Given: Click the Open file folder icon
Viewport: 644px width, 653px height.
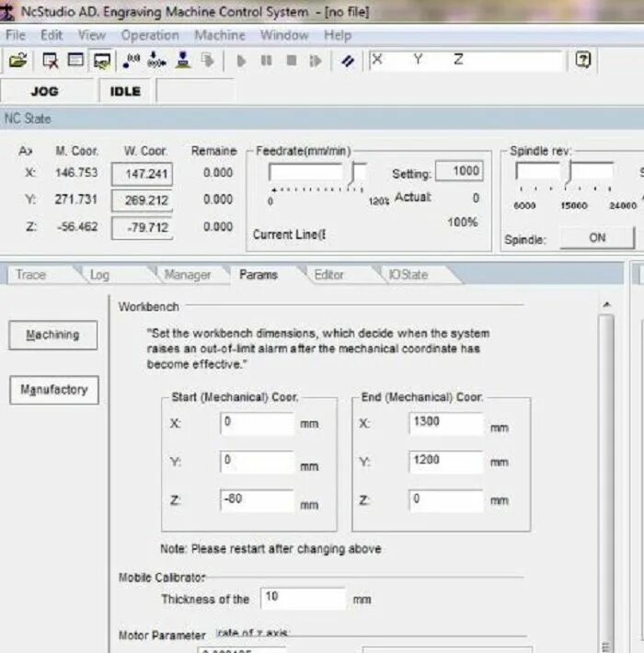Looking at the screenshot, I should pyautogui.click(x=18, y=61).
